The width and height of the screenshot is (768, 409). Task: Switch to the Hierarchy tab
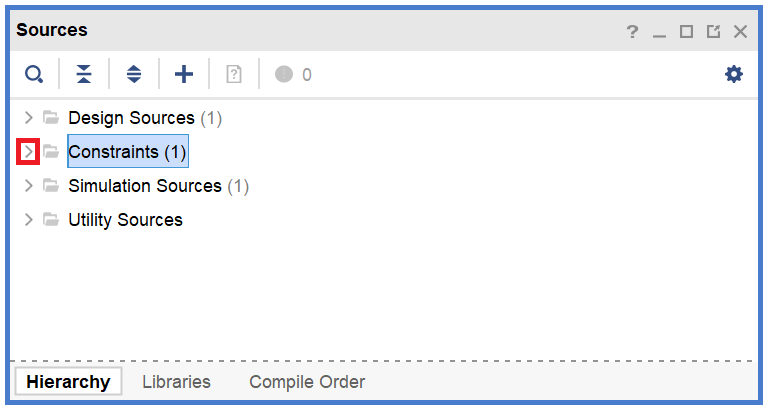pos(68,382)
